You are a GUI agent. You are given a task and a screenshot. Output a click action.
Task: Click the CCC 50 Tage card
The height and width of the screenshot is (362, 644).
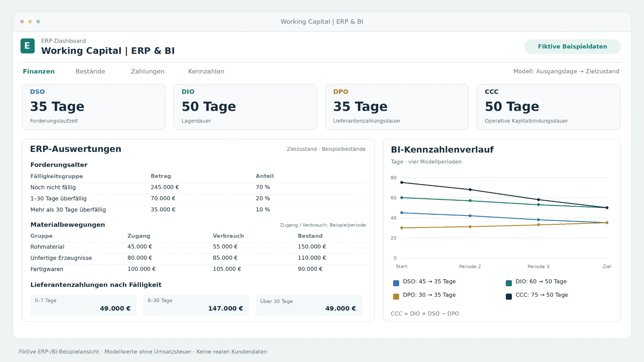[x=548, y=107]
